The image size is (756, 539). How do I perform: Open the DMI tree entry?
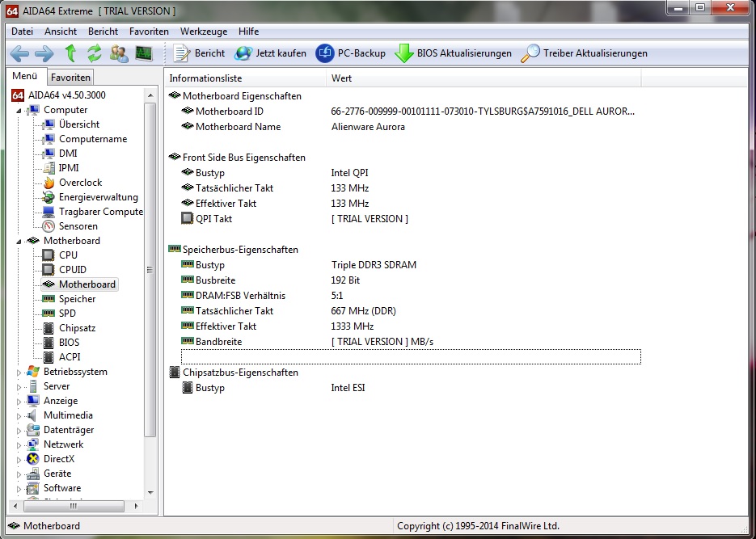click(x=68, y=154)
